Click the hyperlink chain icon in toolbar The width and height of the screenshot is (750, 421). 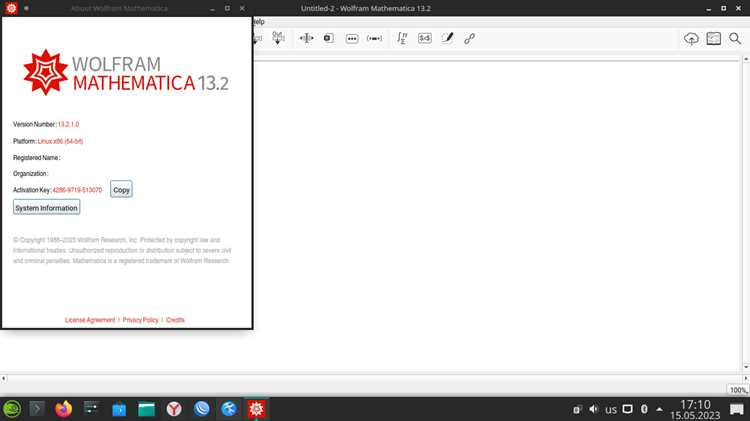(x=469, y=38)
